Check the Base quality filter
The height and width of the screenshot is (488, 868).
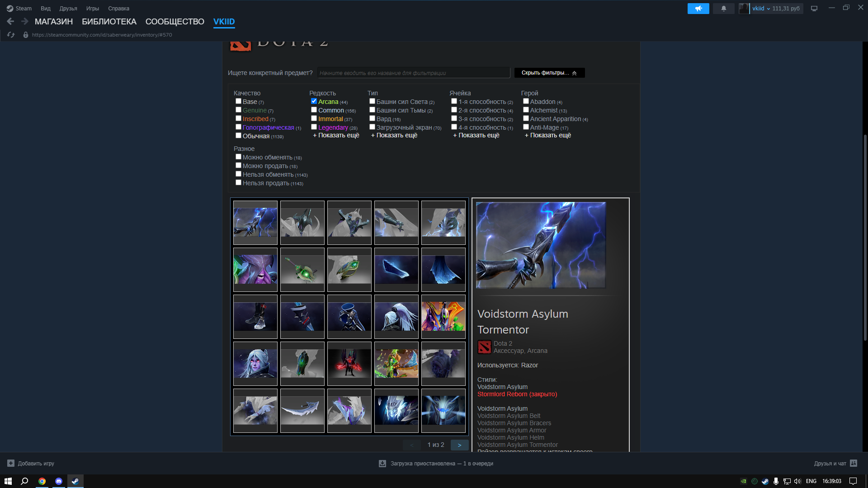click(238, 101)
